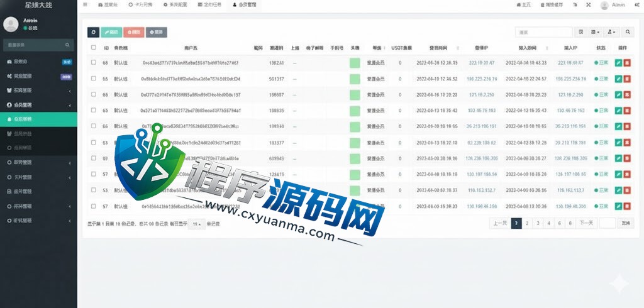This screenshot has width=644, height=308.
Task: Toggle table card view icon
Action: click(x=580, y=32)
